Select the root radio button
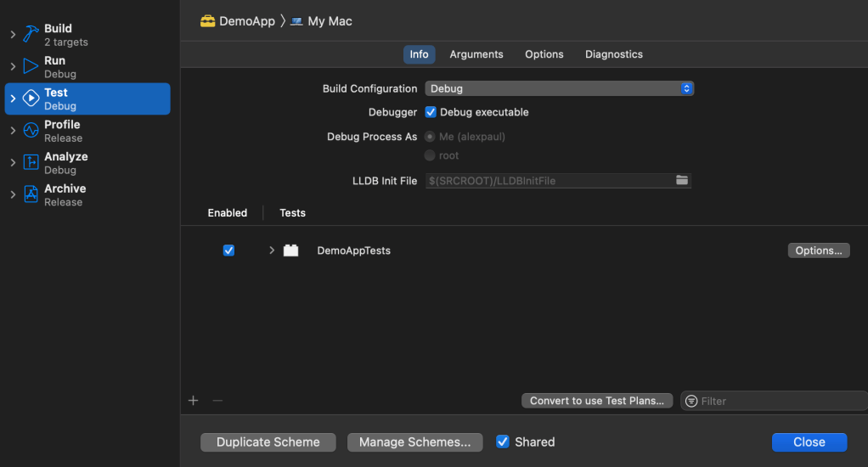The width and height of the screenshot is (868, 467). click(430, 155)
